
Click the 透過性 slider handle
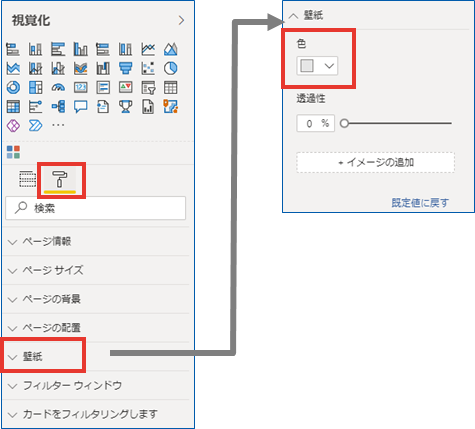point(344,123)
